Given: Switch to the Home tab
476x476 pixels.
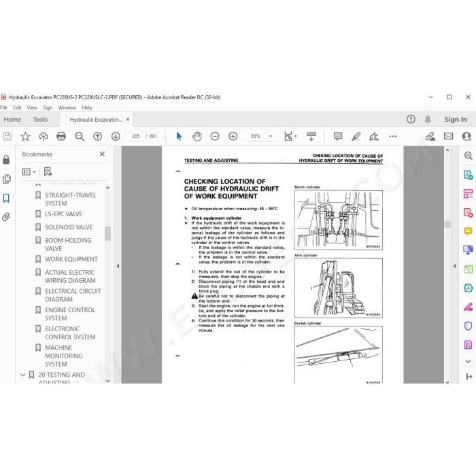Looking at the screenshot, I should tap(12, 119).
